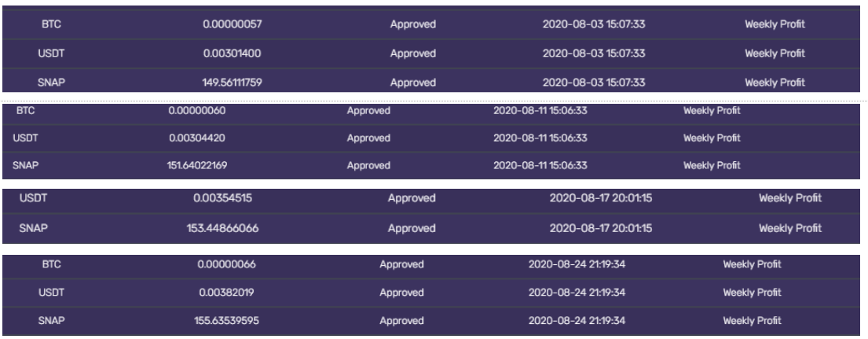This screenshot has width=868, height=339.
Task: Click the date in the 153.44866066 row
Action: point(600,228)
